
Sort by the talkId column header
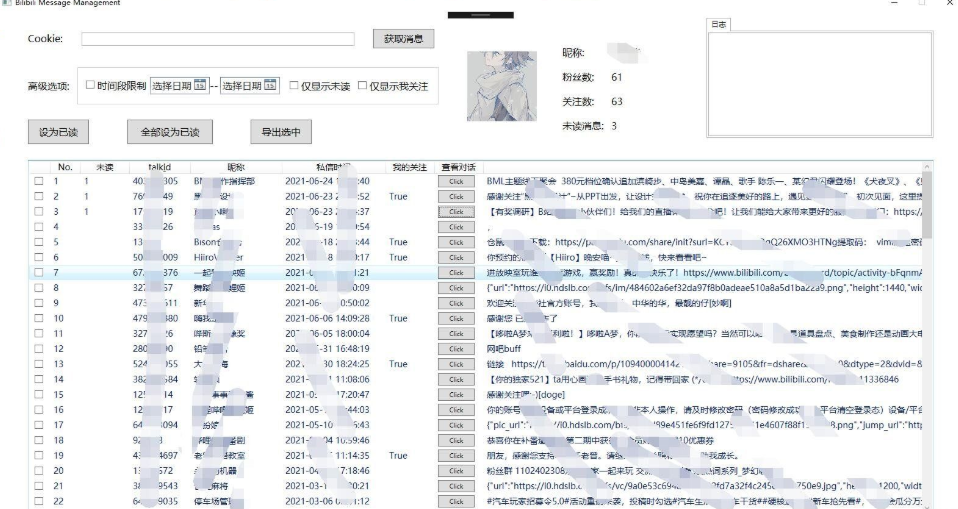[x=160, y=167]
